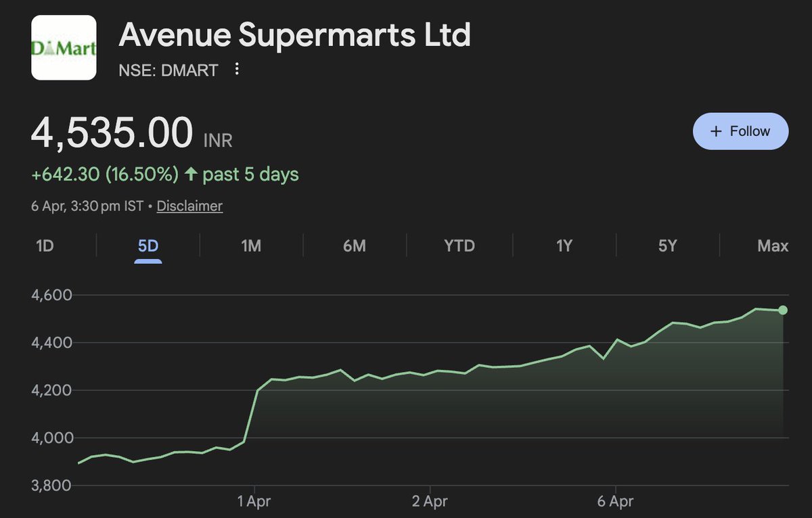Screen dimensions: 812x518
Task: Click the '6 Apr' date axis label
Action: click(x=616, y=502)
